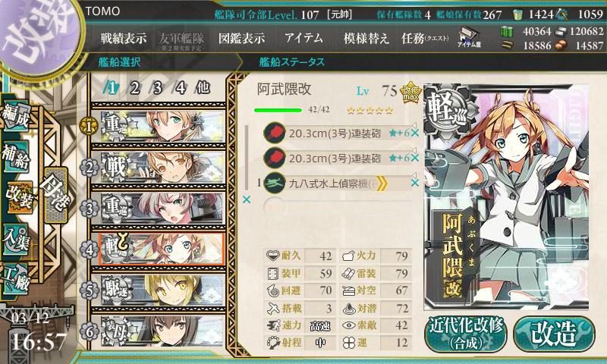Open the 工廠 factory sidebar icon
Viewport: 607px width, 364px height.
[x=15, y=279]
